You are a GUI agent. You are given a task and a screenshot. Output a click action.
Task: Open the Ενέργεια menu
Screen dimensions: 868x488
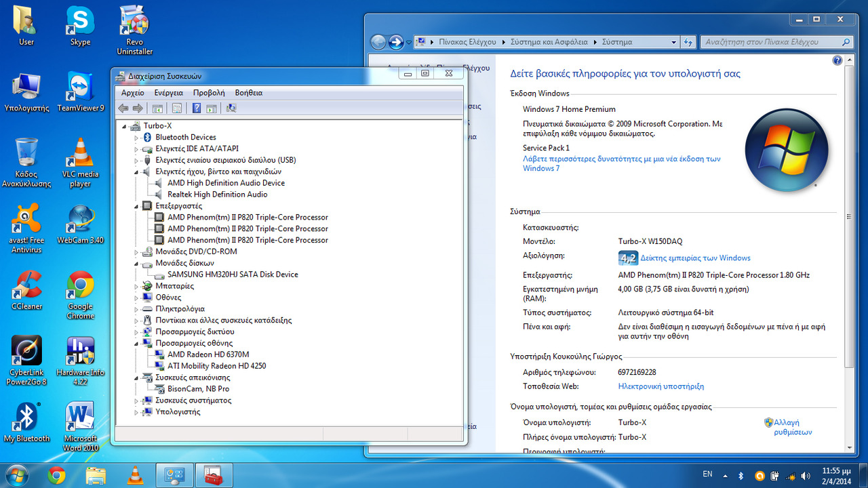[x=169, y=93]
